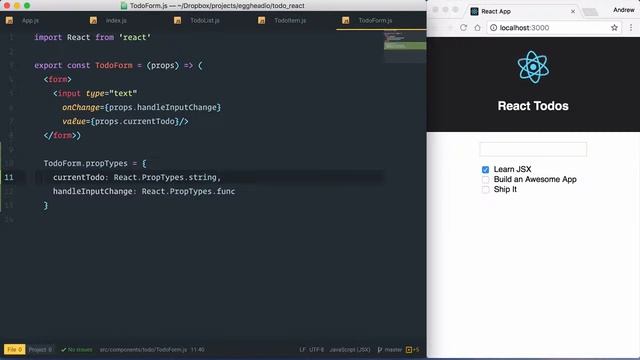Viewport: 640px width, 360px height.
Task: Uncheck the Learn JSX checkbox
Action: click(485, 169)
